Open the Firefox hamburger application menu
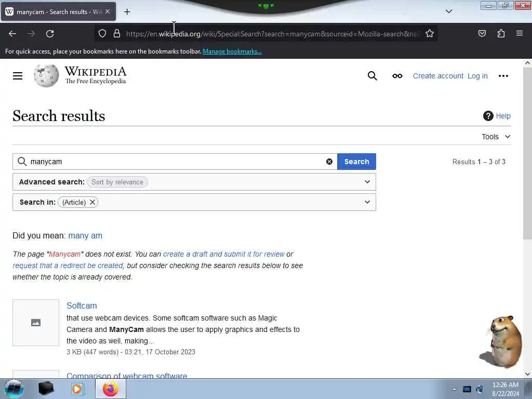Image resolution: width=532 pixels, height=399 pixels. tap(520, 33)
